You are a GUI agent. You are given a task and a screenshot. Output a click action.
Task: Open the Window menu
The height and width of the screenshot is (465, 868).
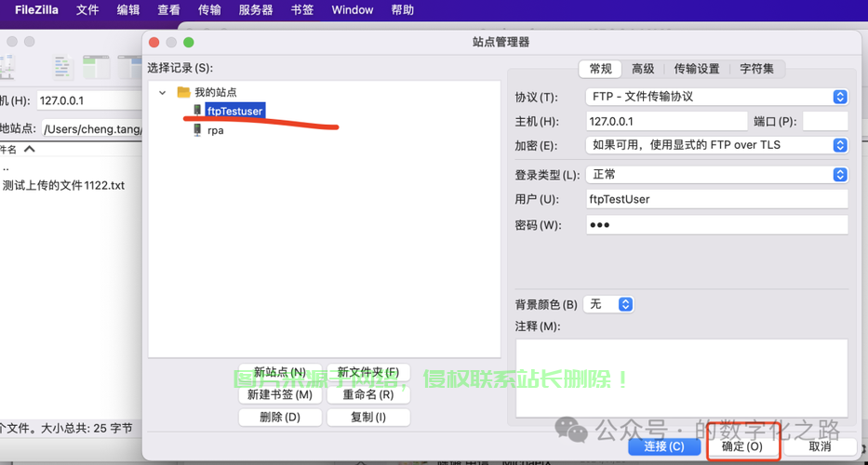coord(352,10)
